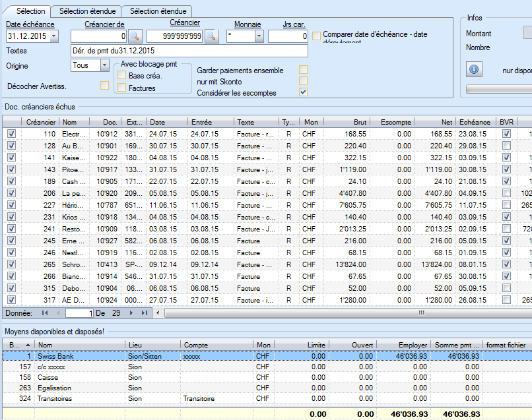Toggle the Décocher Avertiss. checkbox

pos(104,85)
